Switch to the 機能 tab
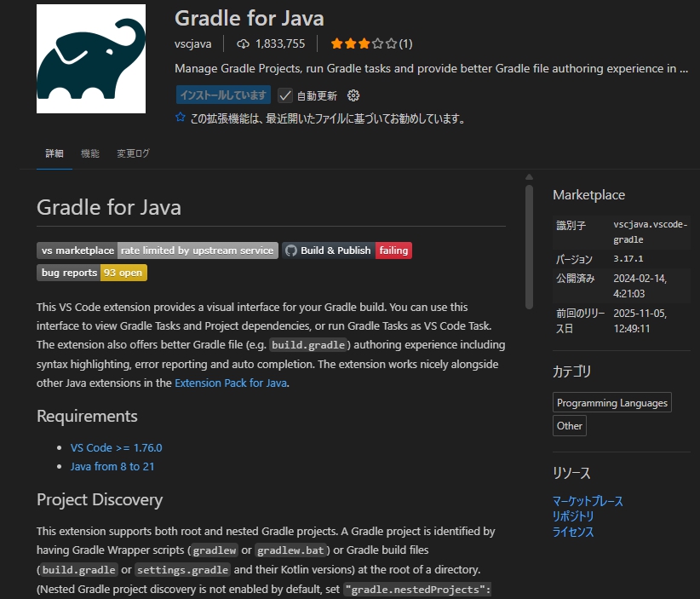This screenshot has width=700, height=599. pos(90,153)
